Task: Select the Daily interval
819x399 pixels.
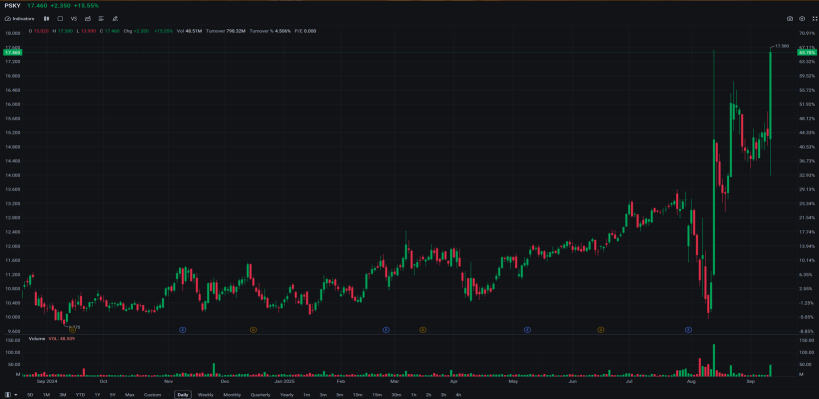Action: click(x=183, y=395)
